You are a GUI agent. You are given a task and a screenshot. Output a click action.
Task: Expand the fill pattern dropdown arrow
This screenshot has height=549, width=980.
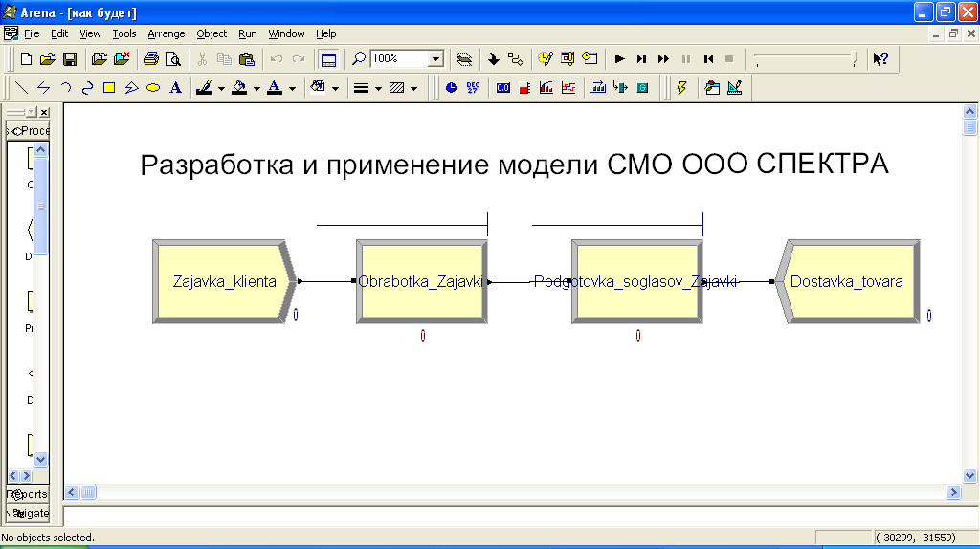pos(413,89)
